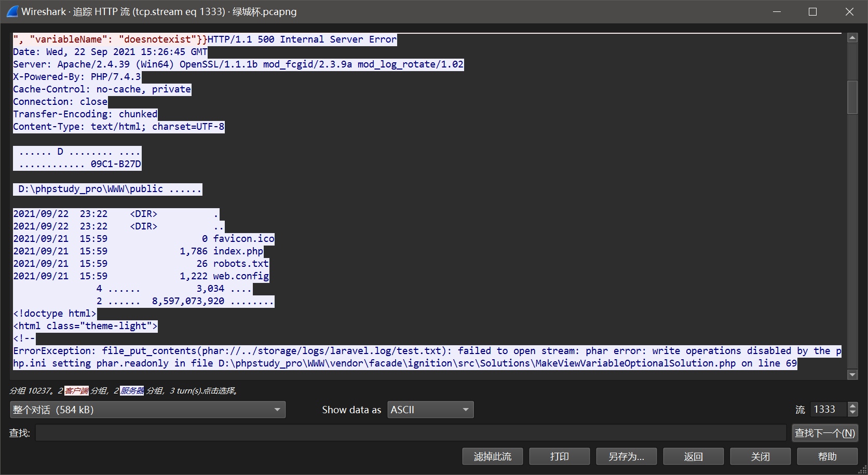Viewport: 868px width, 475px height.
Task: Click the vertical scrollbar thumb in stream view
Action: 852,97
